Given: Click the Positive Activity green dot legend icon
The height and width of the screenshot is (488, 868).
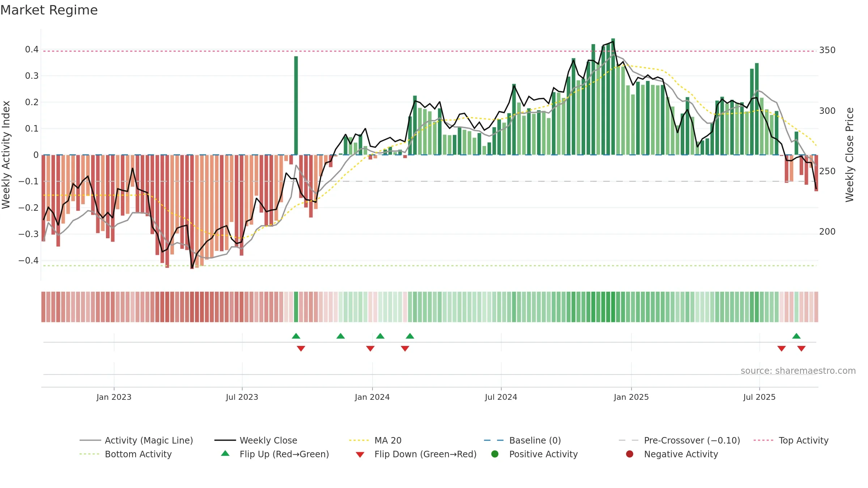Looking at the screenshot, I should coord(495,454).
